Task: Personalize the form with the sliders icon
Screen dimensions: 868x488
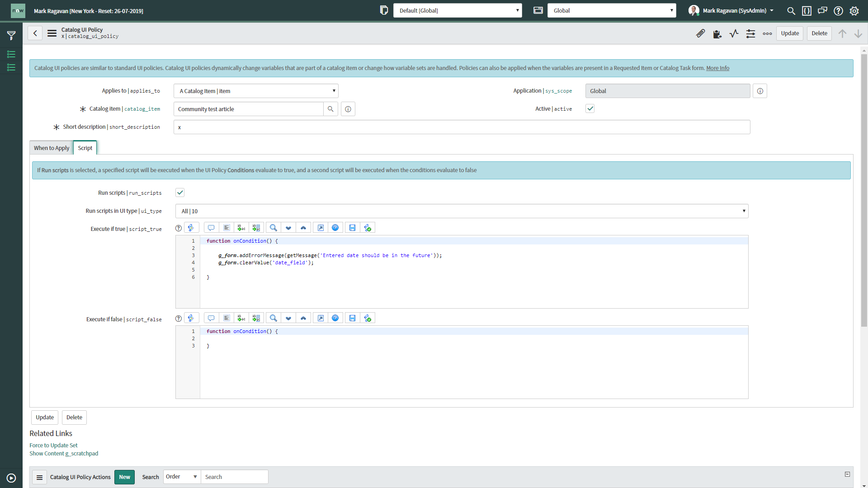Action: [x=750, y=33]
